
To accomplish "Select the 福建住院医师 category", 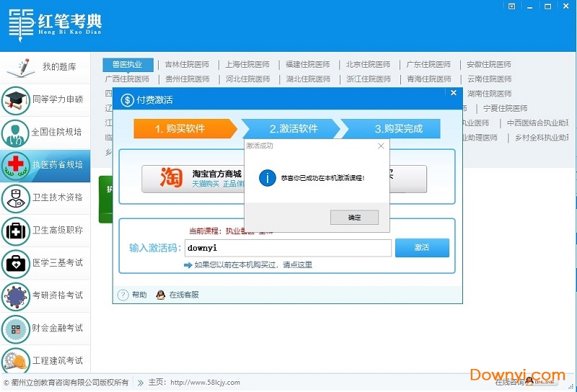I will click(308, 65).
